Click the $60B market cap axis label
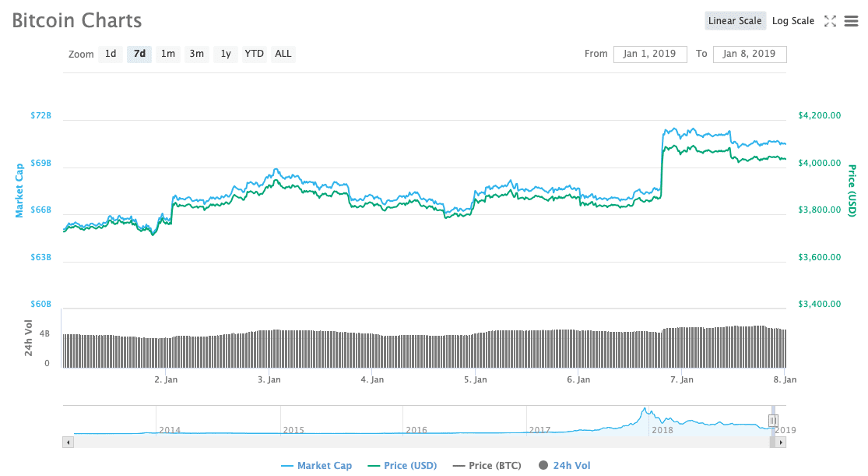 tap(41, 304)
